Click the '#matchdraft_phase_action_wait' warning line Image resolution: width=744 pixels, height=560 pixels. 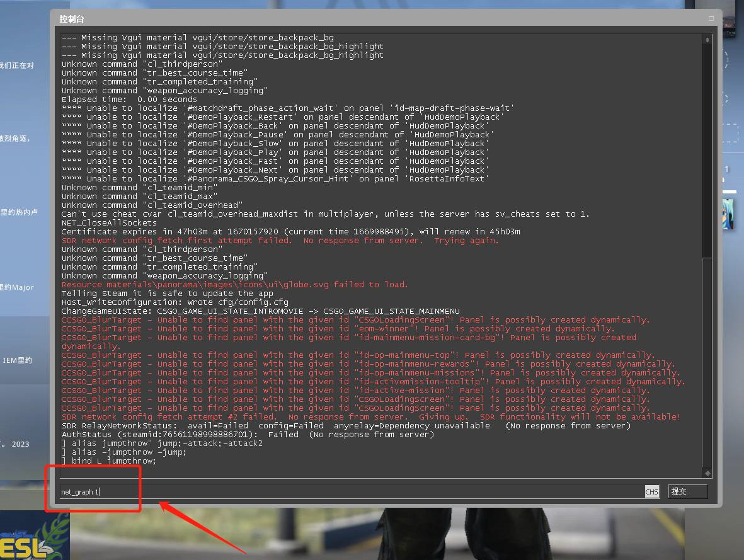pos(288,108)
